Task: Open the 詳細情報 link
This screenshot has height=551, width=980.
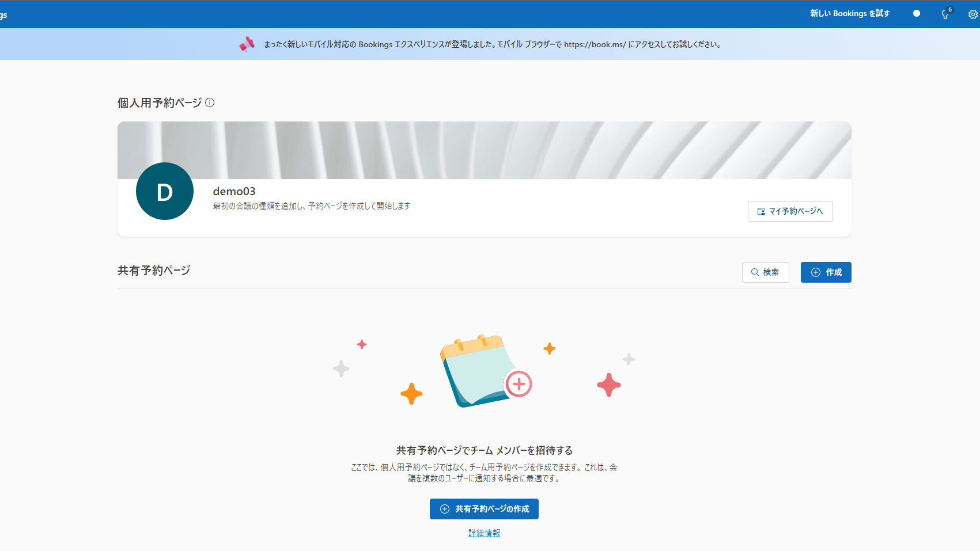Action: (x=484, y=533)
